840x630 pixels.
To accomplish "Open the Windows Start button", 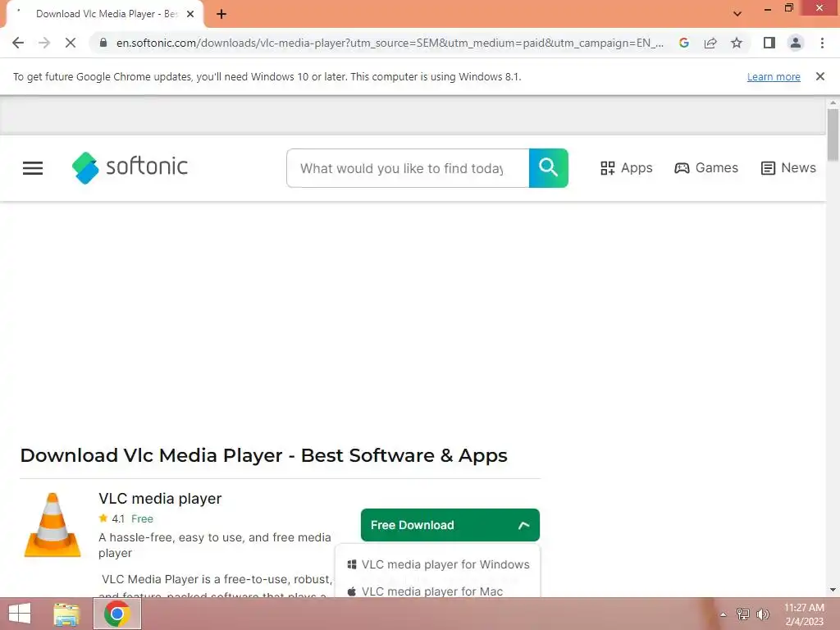I will tap(20, 614).
